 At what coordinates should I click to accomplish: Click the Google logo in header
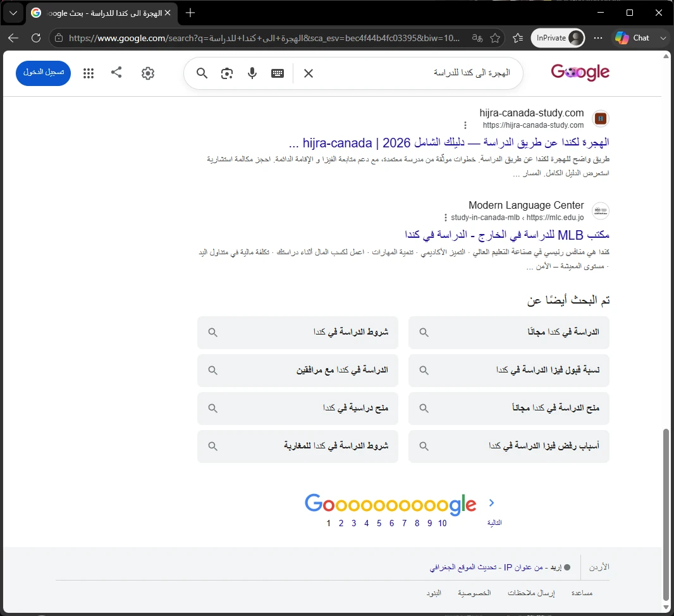click(580, 72)
